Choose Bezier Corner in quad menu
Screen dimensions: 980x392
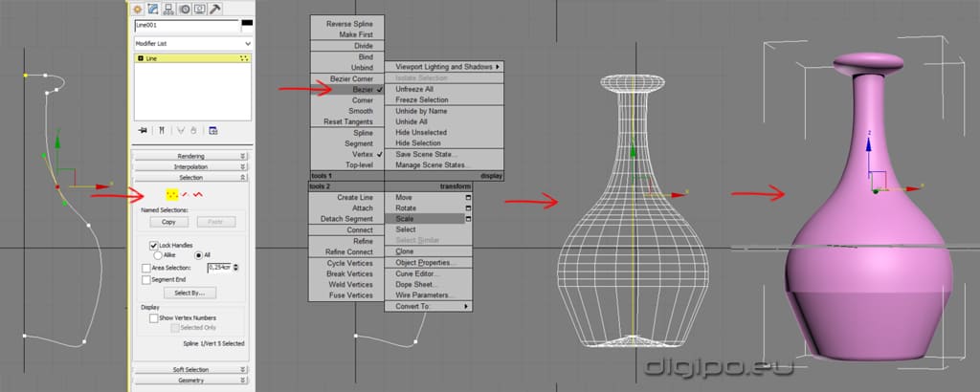click(347, 78)
